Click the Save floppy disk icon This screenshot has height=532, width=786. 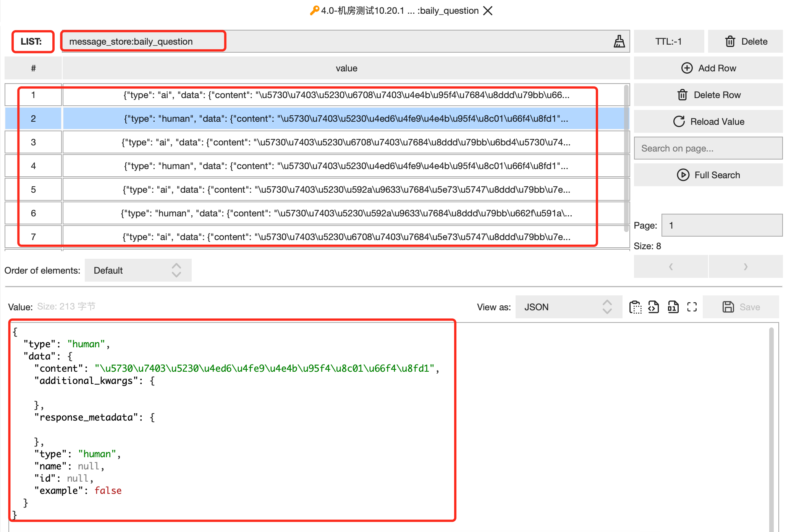point(729,307)
